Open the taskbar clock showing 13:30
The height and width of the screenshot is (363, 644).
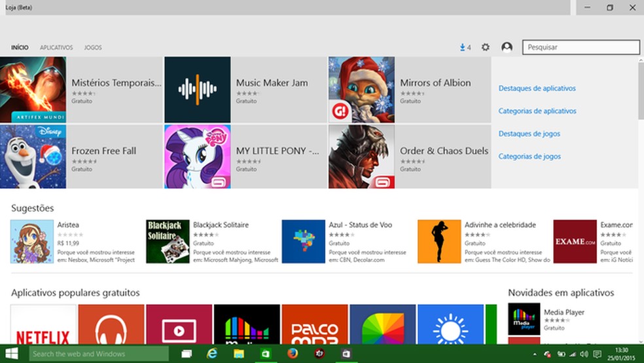(622, 354)
